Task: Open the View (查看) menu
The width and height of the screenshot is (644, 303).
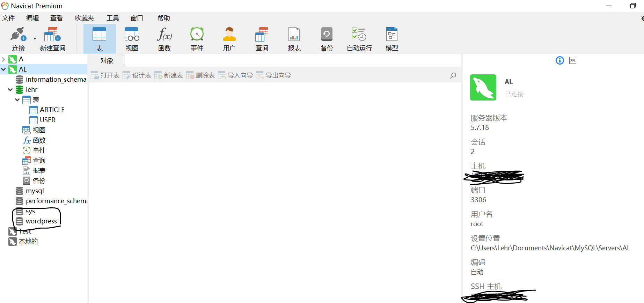Action: (57, 18)
